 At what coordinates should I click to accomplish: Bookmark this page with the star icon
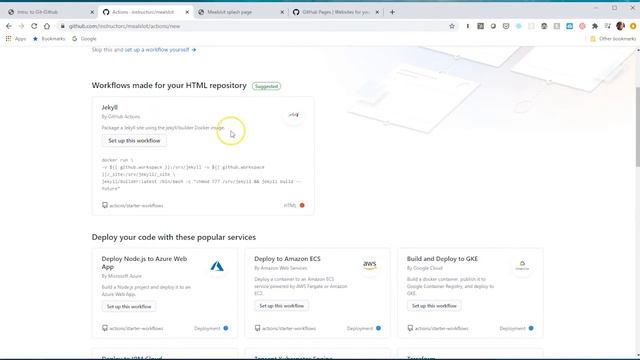(452, 26)
